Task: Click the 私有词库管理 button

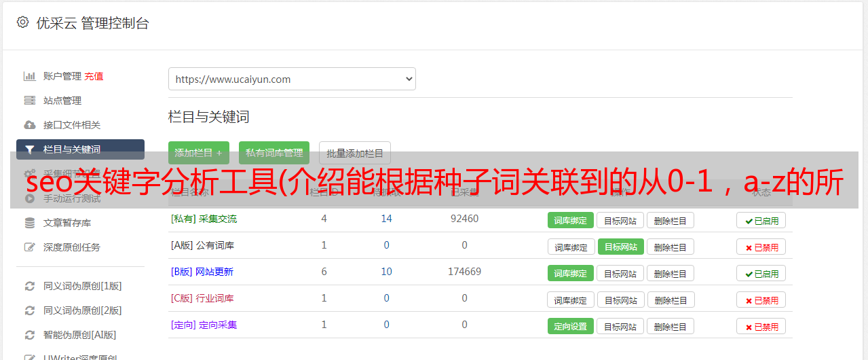Action: tap(274, 153)
